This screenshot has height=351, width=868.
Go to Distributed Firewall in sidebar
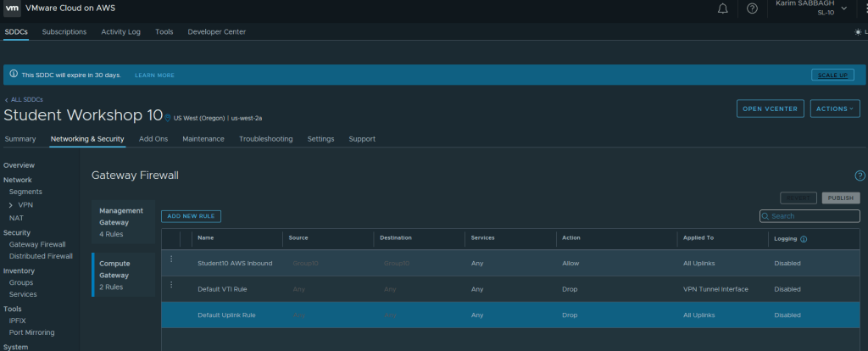click(40, 256)
